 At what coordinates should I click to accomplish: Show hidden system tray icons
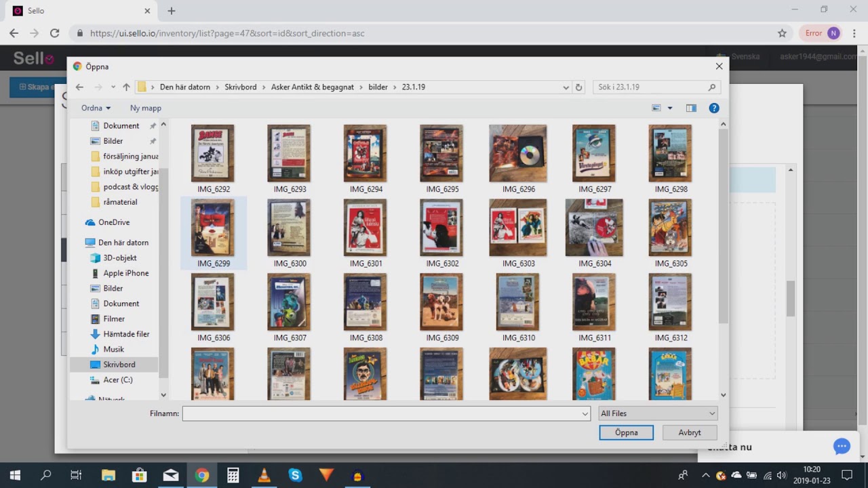[x=706, y=475]
